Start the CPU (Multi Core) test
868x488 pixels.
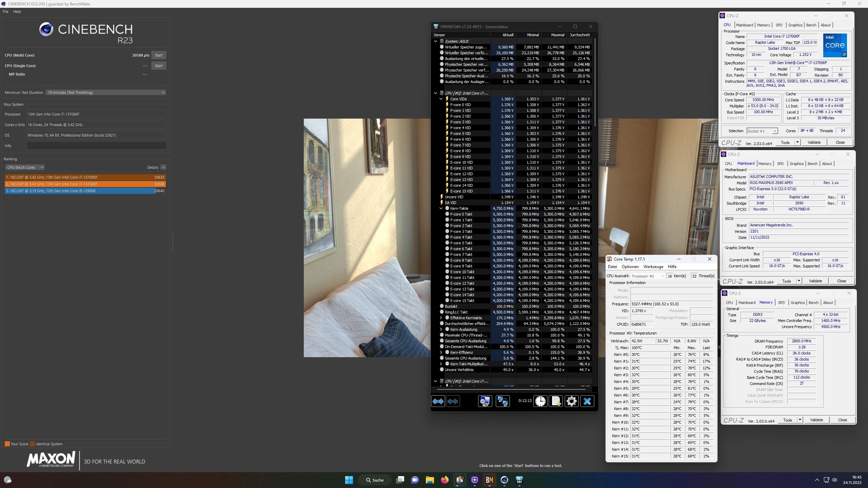tap(159, 55)
